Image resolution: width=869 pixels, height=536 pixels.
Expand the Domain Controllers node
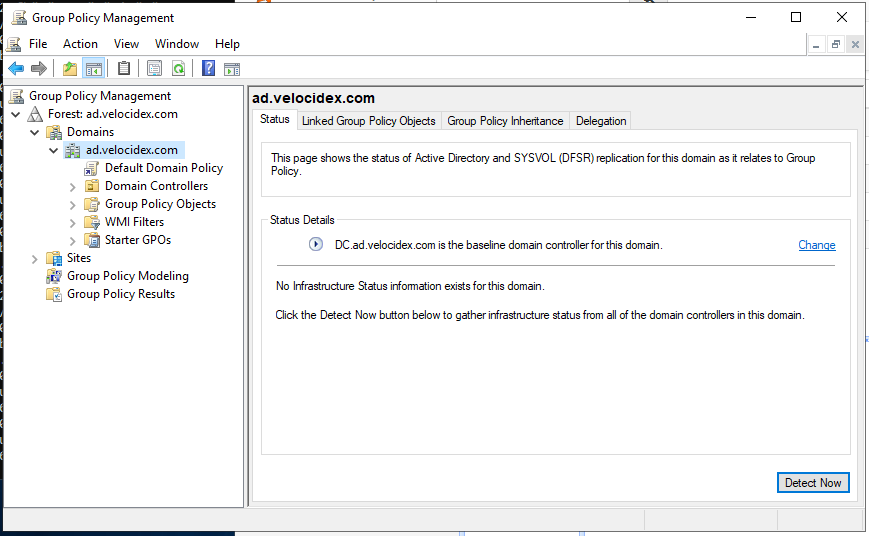tap(73, 186)
